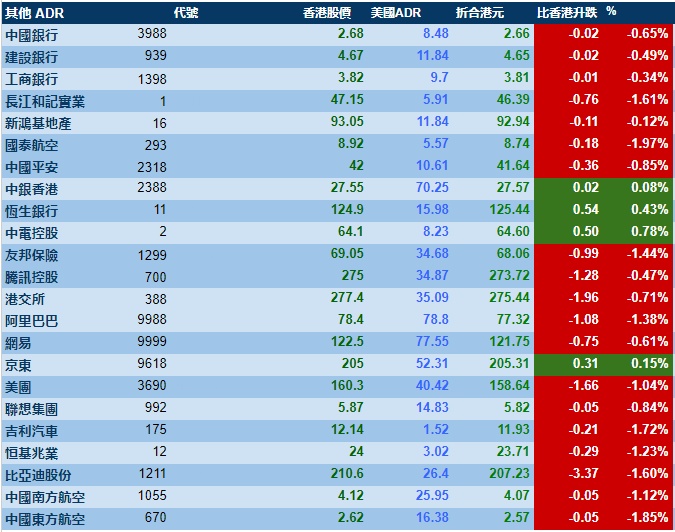Click stock code 1299
This screenshot has height=532, width=675.
coord(152,255)
